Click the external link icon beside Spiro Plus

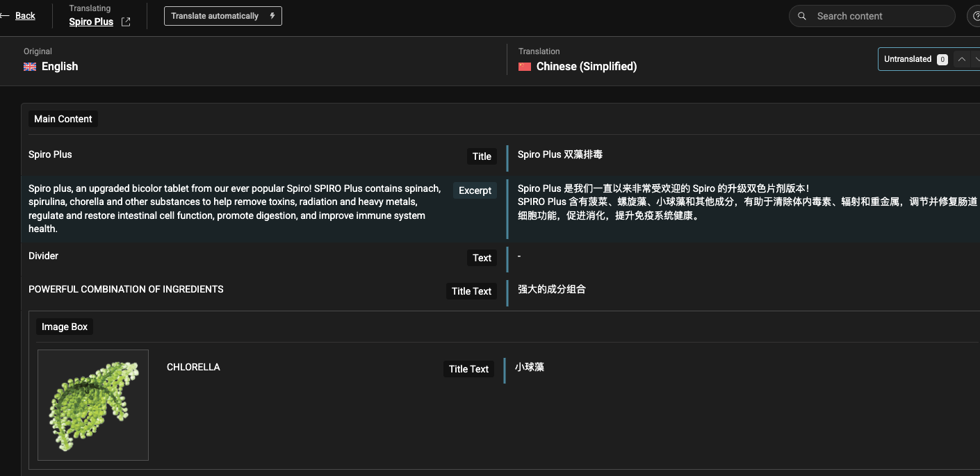pyautogui.click(x=126, y=22)
